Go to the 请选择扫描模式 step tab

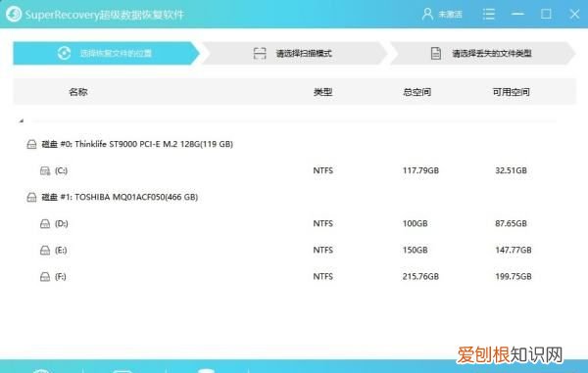click(x=294, y=53)
